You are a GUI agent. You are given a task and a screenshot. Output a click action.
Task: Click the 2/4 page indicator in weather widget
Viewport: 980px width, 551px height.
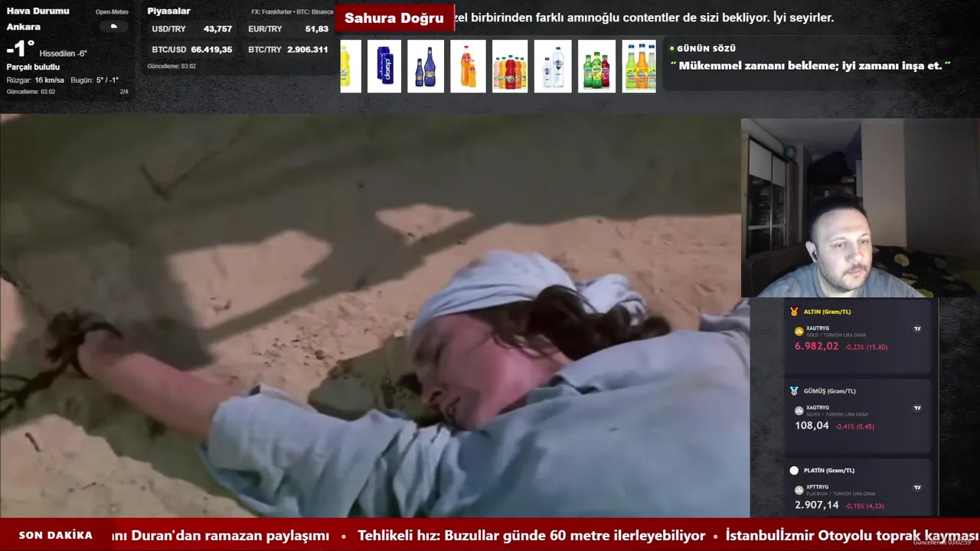coord(124,92)
